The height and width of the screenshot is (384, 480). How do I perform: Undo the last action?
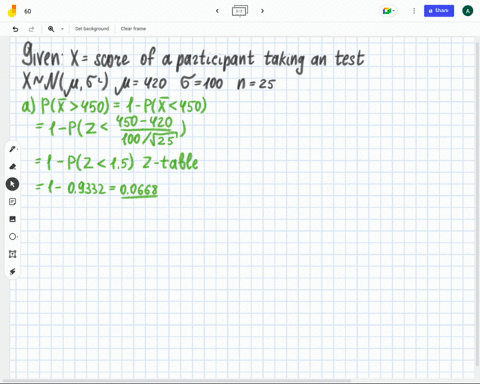[x=15, y=29]
